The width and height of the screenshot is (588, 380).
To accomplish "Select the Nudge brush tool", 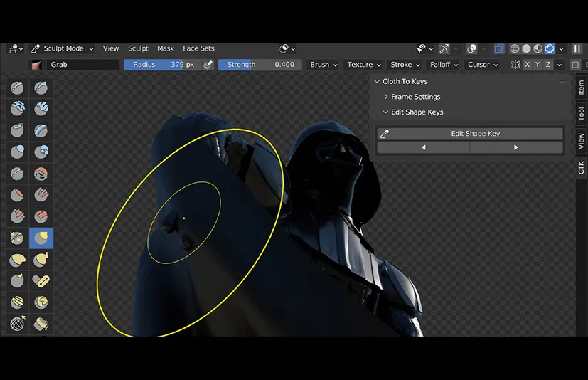I will click(x=17, y=302).
